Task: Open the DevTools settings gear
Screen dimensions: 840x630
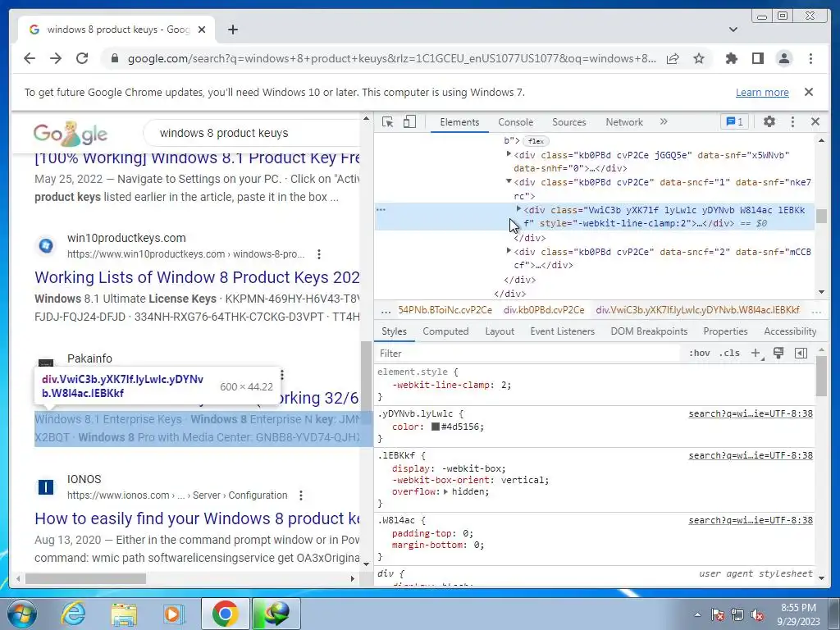Action: coord(769,121)
